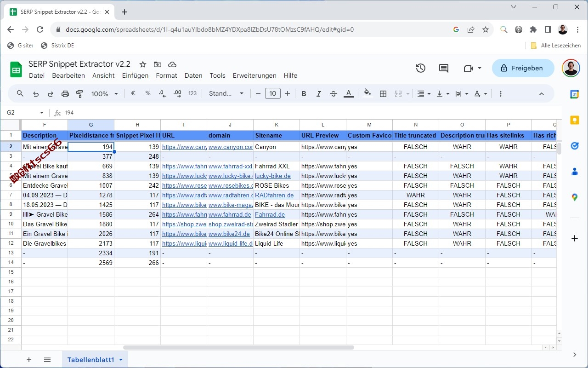Activate the paint format tool
Screen dimensions: 588x368
tap(79, 93)
